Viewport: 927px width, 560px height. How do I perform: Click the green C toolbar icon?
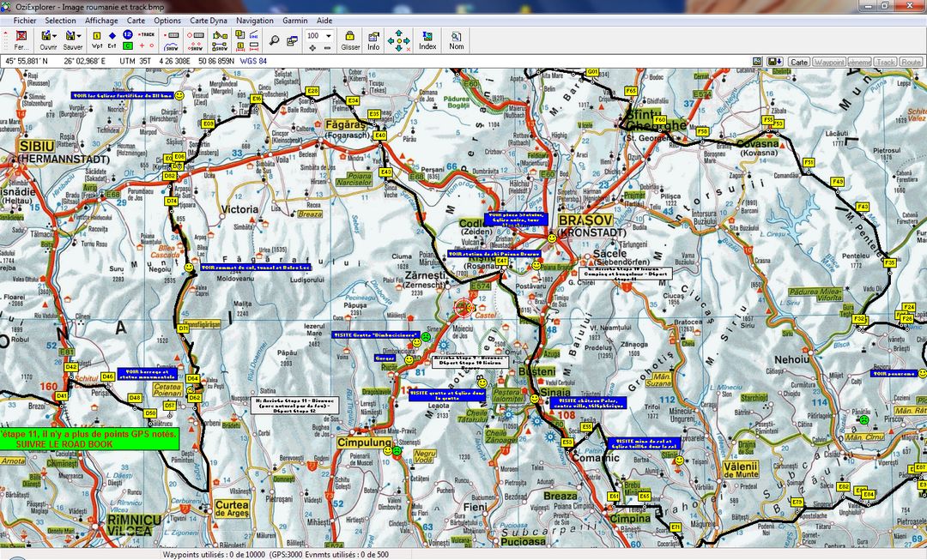pyautogui.click(x=127, y=45)
